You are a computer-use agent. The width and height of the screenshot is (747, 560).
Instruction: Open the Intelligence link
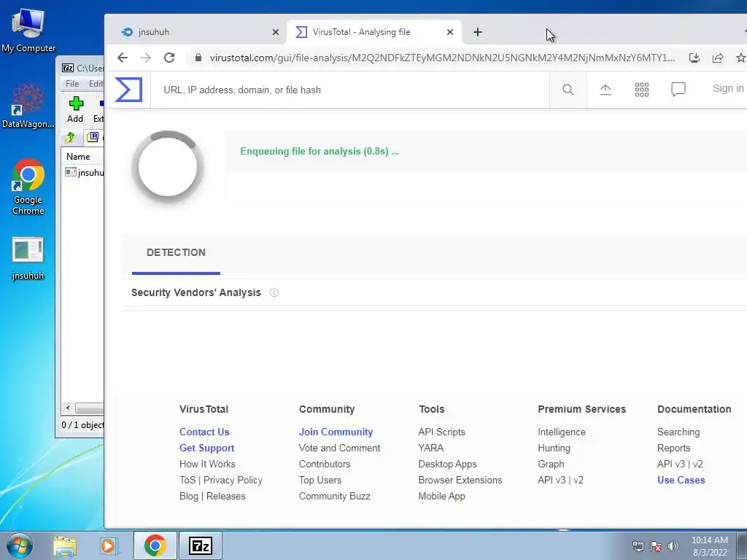coord(562,432)
